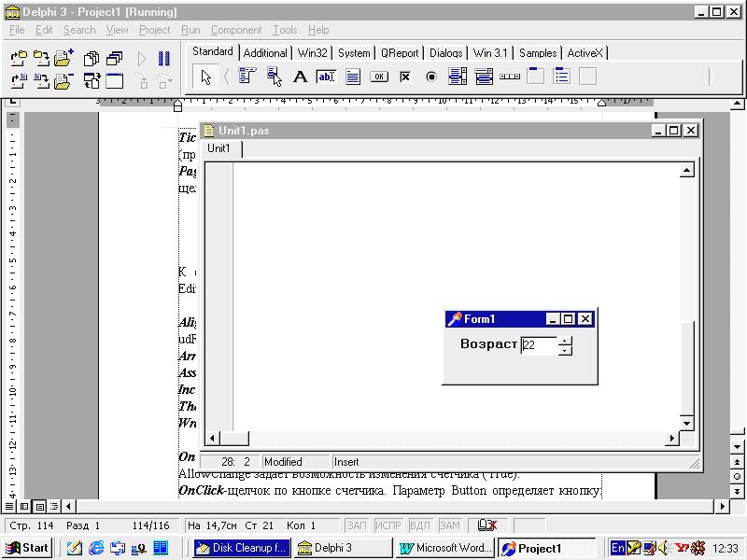Click the Open file speedbutton
Image resolution: width=747 pixels, height=560 pixels.
19,81
